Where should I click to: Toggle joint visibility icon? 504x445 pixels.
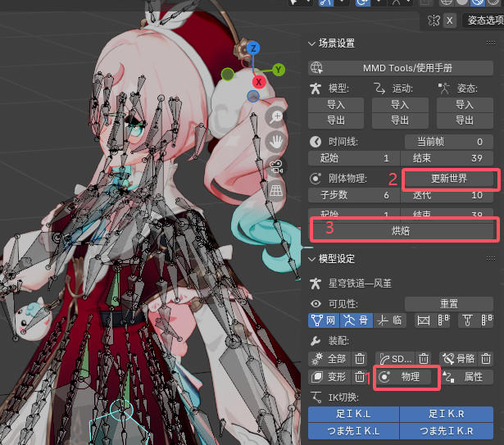tap(467, 320)
